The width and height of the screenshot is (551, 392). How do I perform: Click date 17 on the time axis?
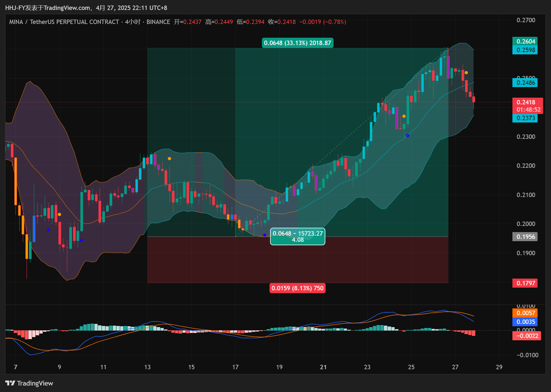coord(235,367)
